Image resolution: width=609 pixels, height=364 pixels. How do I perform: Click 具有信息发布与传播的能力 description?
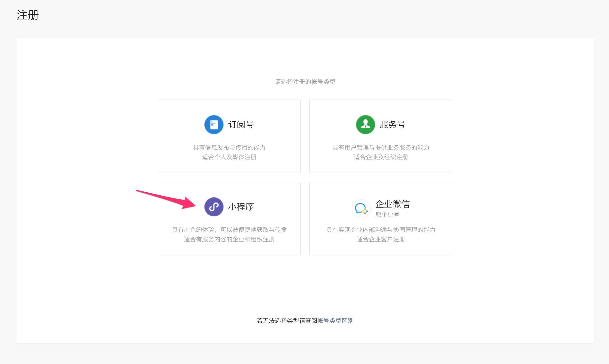[x=229, y=147]
